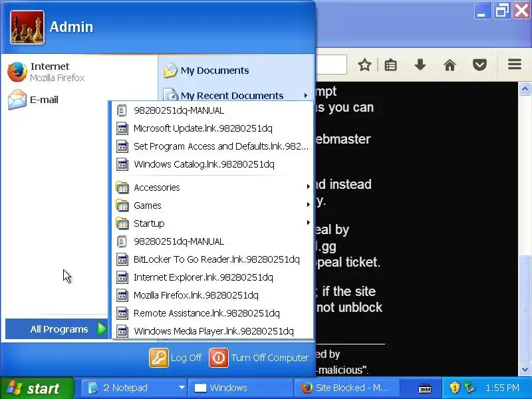Viewport: 532px width, 399px height.
Task: Show bookmarks list icon in Firefox toolbar
Action: click(x=390, y=65)
